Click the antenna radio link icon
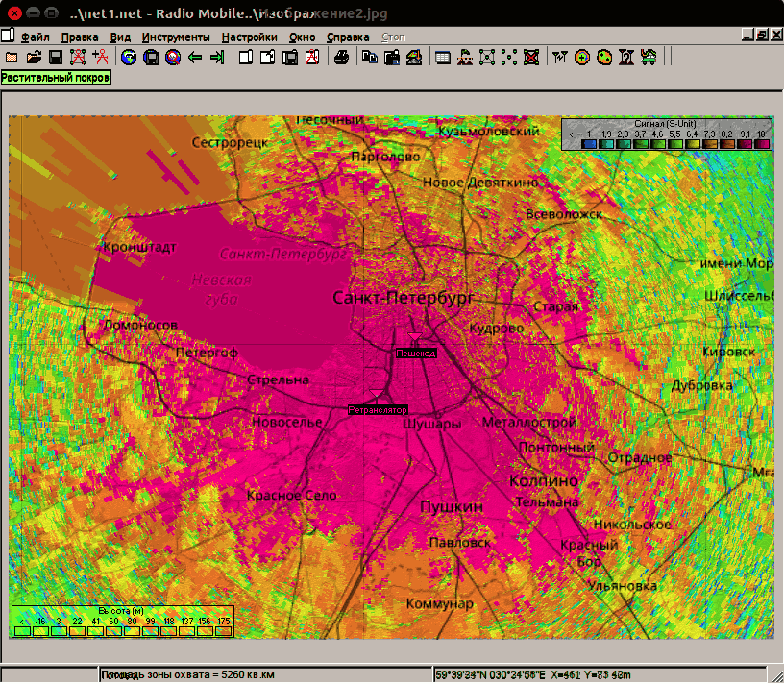This screenshot has width=784, height=684. (x=560, y=58)
